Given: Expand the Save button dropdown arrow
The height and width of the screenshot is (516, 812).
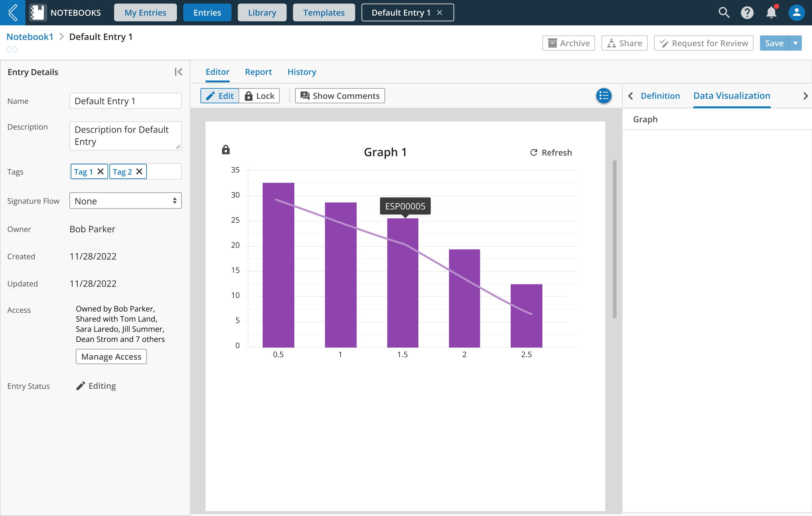Looking at the screenshot, I should 795,43.
